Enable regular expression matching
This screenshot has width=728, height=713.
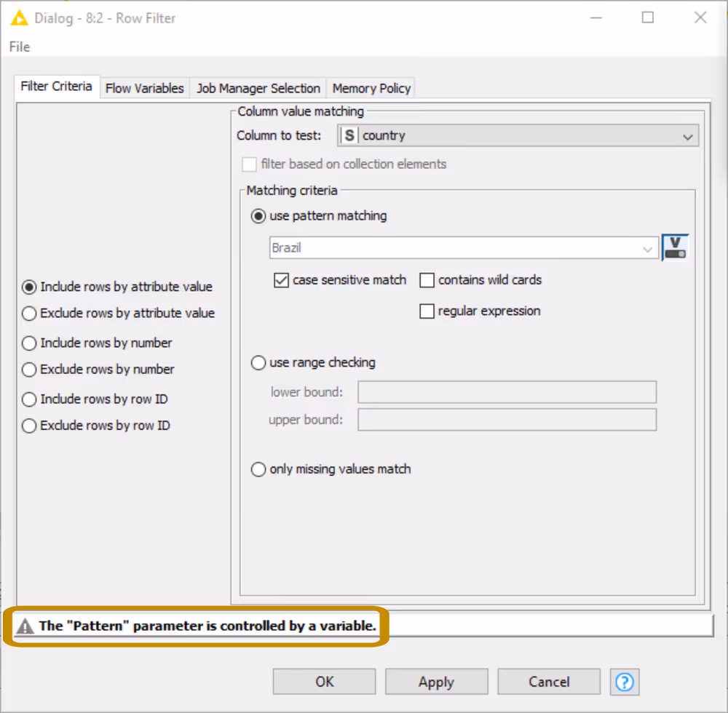click(427, 311)
